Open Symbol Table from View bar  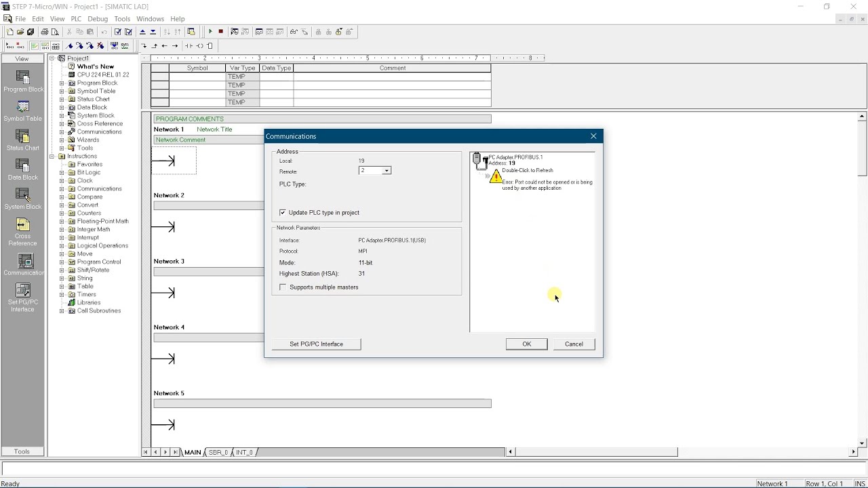click(23, 111)
